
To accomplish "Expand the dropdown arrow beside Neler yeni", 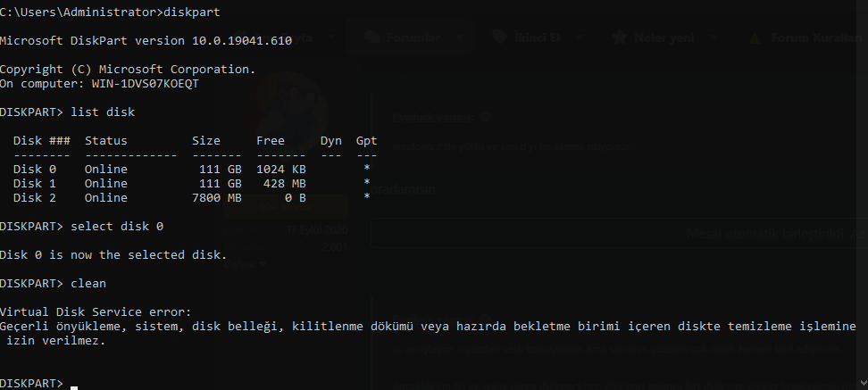I will click(713, 37).
